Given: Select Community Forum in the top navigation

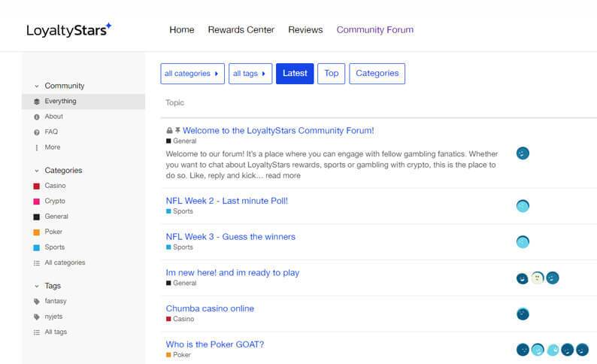Looking at the screenshot, I should pos(375,29).
